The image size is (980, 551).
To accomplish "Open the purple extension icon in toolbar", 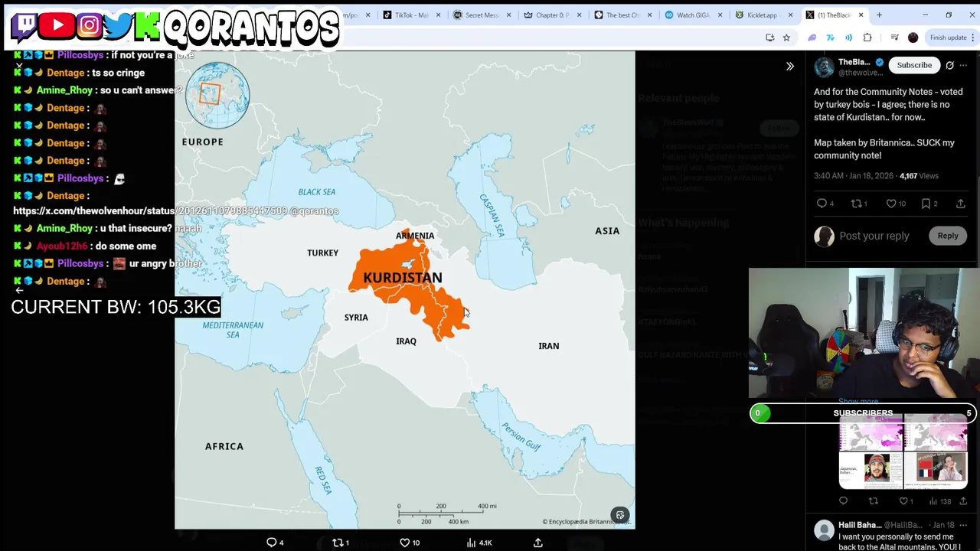I will [x=812, y=37].
